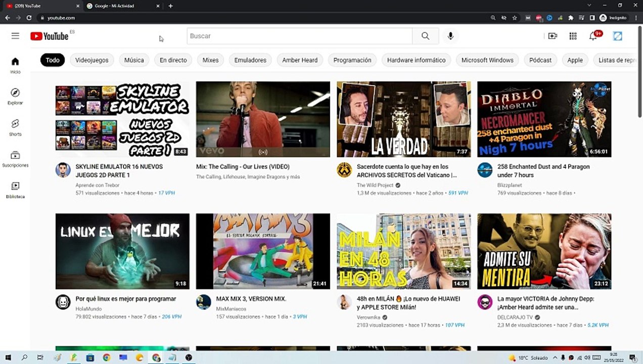Click the magnifier search button
Viewport: 643px width, 364px height.
pyautogui.click(x=425, y=36)
